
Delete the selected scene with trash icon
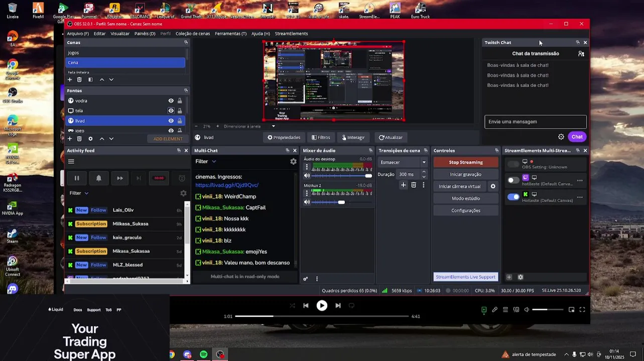(x=79, y=80)
